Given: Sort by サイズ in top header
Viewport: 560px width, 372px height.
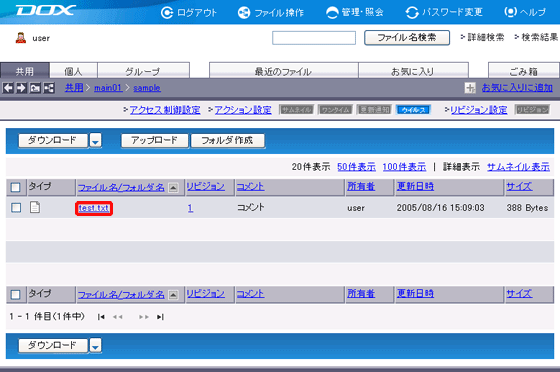Looking at the screenshot, I should click(x=519, y=186).
